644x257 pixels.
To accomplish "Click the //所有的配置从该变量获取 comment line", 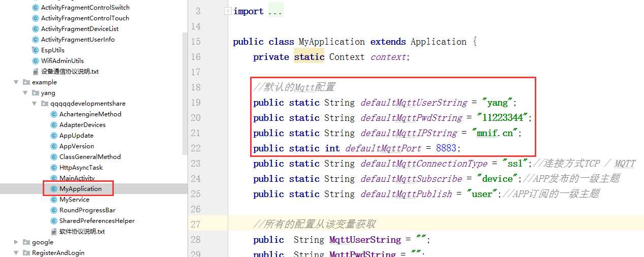I will coord(314,224).
